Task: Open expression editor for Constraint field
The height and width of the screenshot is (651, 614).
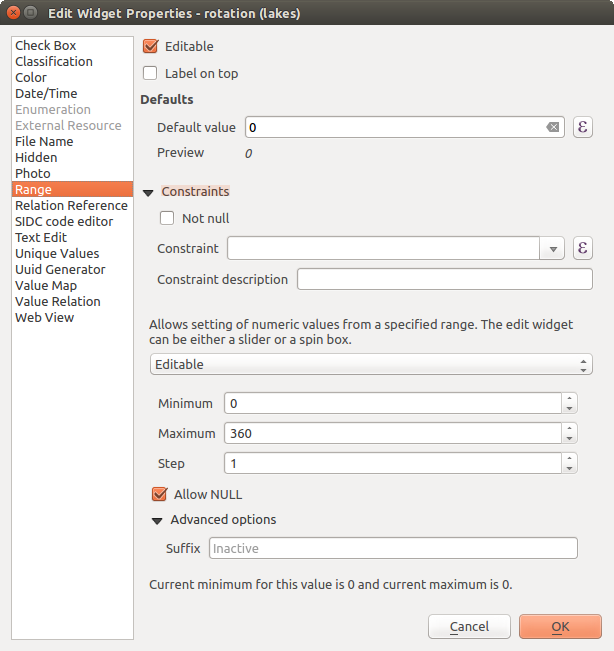Action: [x=582, y=248]
